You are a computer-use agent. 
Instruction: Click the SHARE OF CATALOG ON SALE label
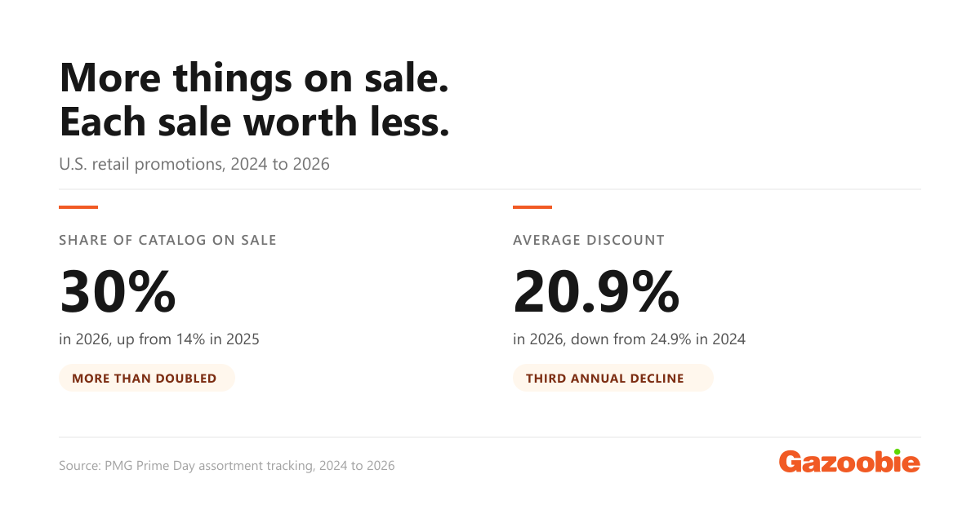pyautogui.click(x=167, y=240)
